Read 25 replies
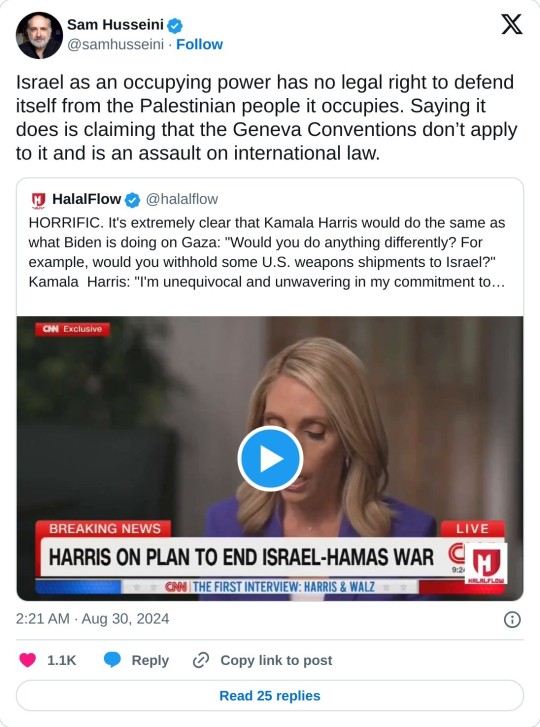The image size is (540, 727). click(x=270, y=695)
